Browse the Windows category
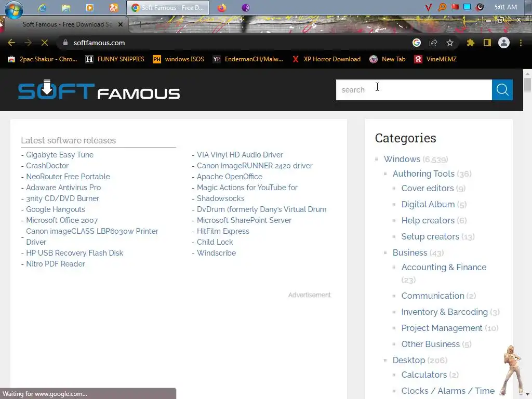The width and height of the screenshot is (532, 399). [x=402, y=159]
